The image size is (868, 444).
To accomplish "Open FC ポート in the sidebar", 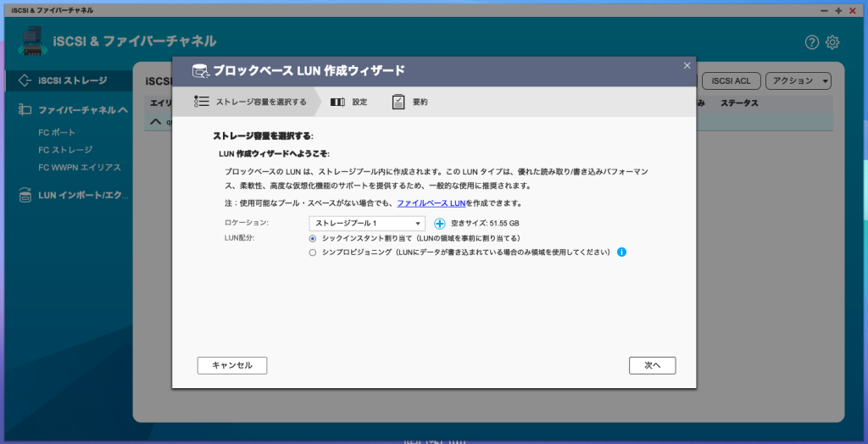I will (x=57, y=133).
